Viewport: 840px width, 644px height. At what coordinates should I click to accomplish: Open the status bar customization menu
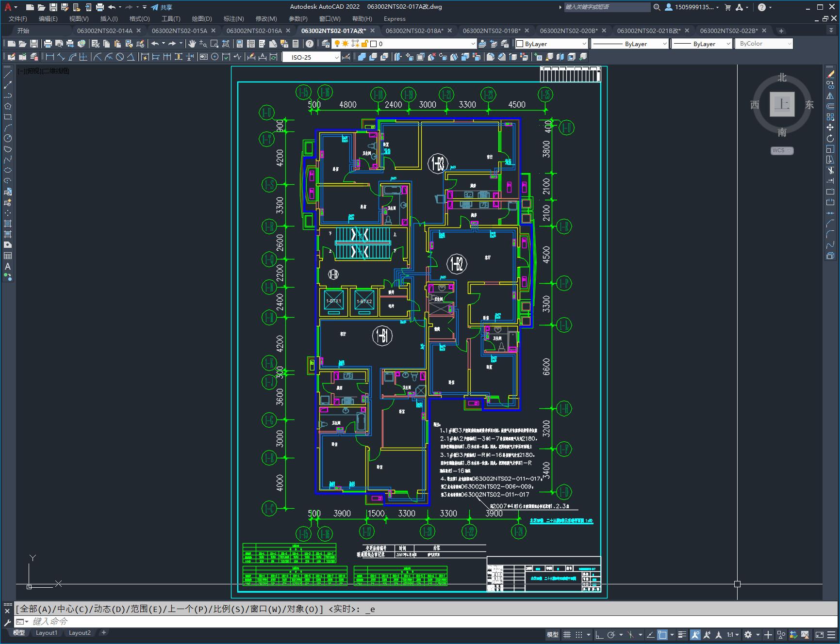(831, 634)
